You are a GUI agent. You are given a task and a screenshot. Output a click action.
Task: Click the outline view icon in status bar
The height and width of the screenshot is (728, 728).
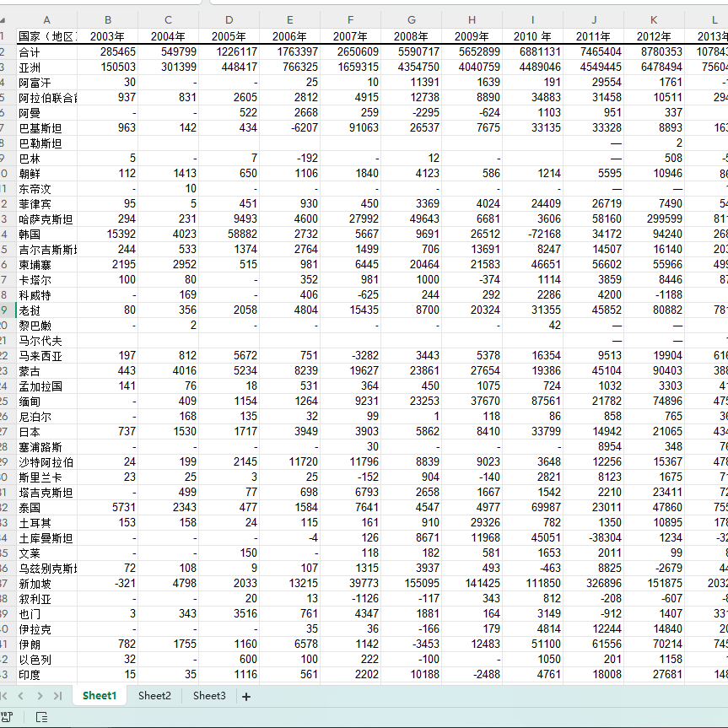(x=40, y=719)
